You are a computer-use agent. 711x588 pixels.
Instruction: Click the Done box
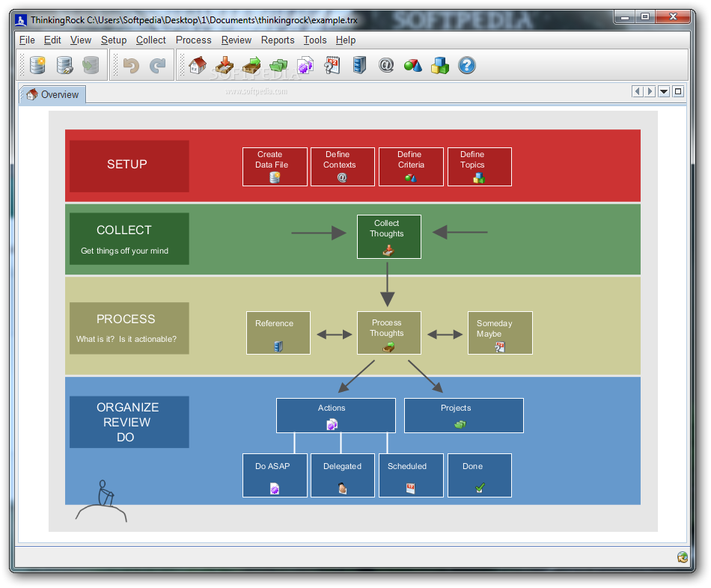coord(480,476)
